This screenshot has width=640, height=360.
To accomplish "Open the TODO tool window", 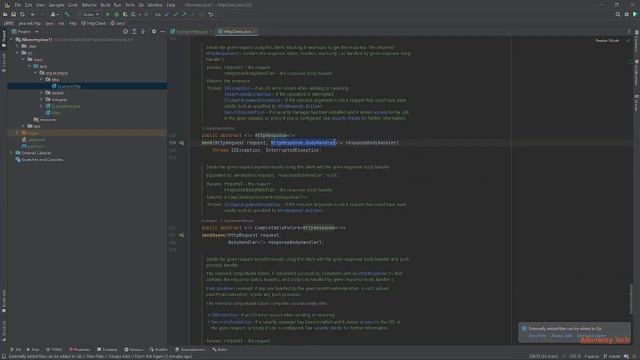I will click(54, 349).
